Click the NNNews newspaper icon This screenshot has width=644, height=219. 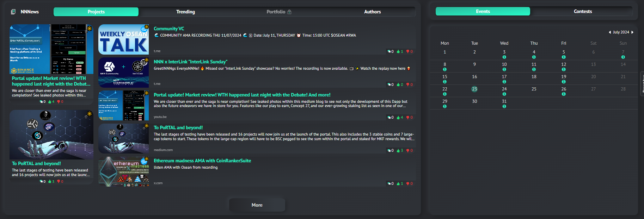pos(13,12)
